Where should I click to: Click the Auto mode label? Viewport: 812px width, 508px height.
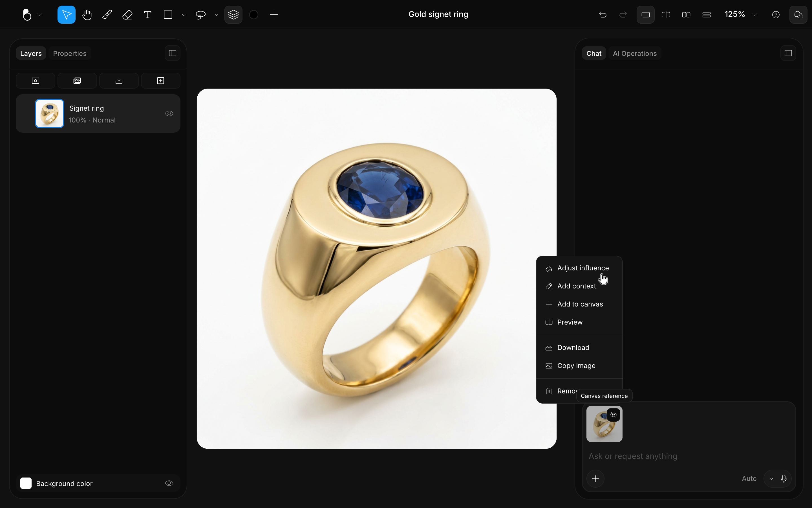click(x=749, y=479)
